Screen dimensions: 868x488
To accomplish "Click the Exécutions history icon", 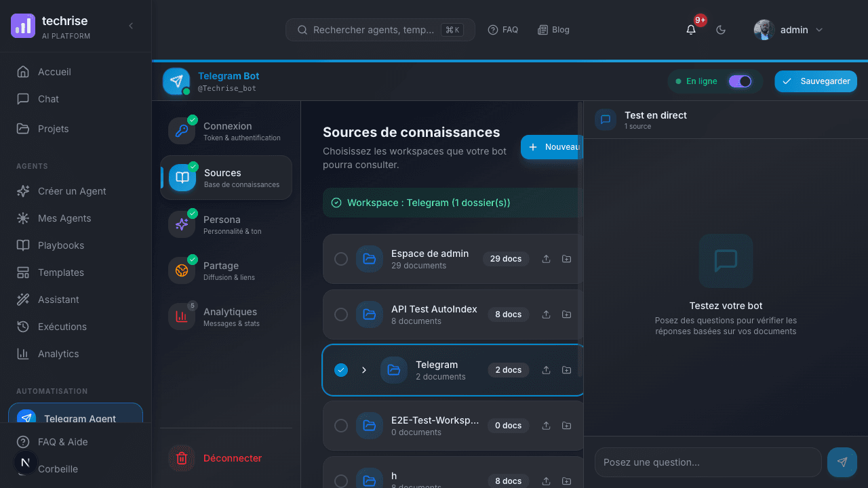I will pos(23,327).
